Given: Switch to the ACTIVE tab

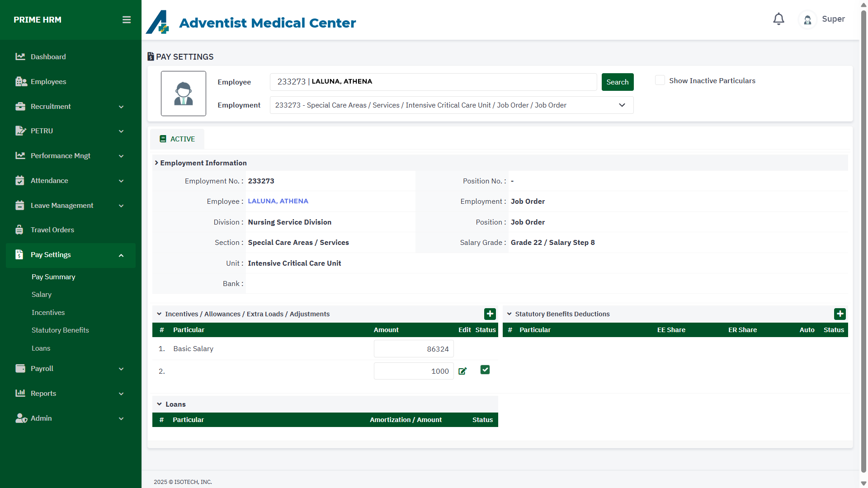Looking at the screenshot, I should (177, 139).
